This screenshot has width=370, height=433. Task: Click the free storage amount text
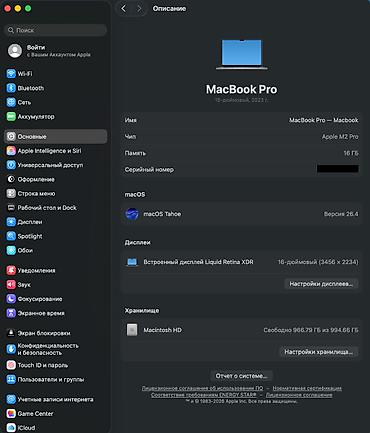[311, 330]
